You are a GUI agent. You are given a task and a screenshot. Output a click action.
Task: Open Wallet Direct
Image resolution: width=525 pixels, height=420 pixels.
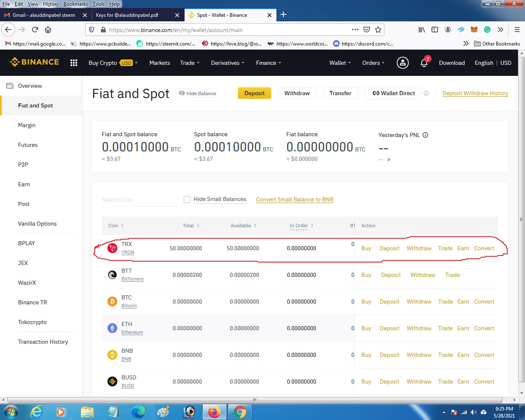(x=394, y=93)
